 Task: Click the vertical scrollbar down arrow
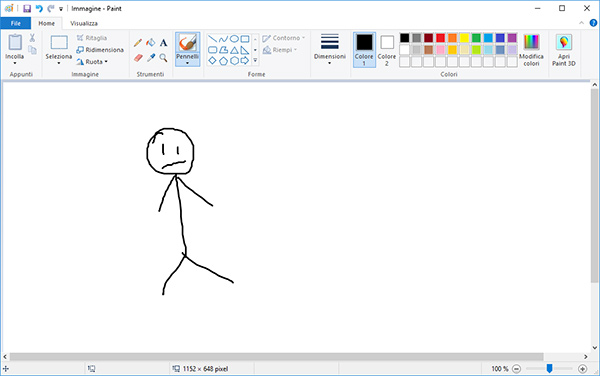tap(595, 348)
